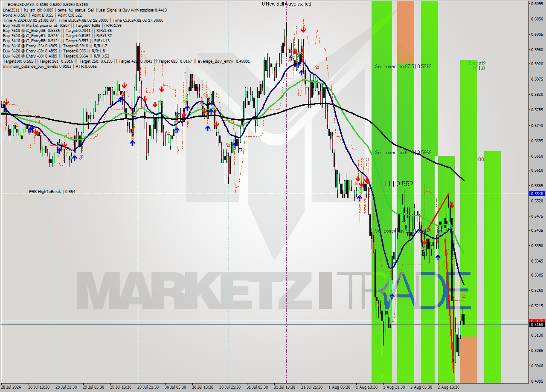
Task: Select the '2 Aug 13:30' time axis label
Action: click(448, 387)
